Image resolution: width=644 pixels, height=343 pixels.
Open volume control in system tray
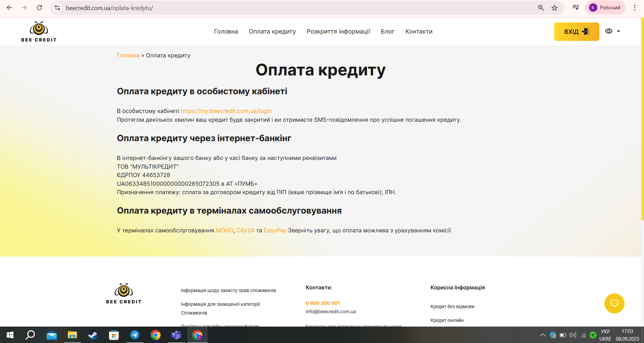pos(573,335)
